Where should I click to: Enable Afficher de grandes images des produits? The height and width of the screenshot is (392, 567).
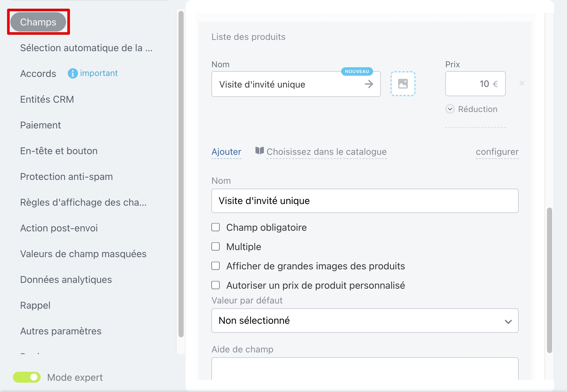(216, 266)
